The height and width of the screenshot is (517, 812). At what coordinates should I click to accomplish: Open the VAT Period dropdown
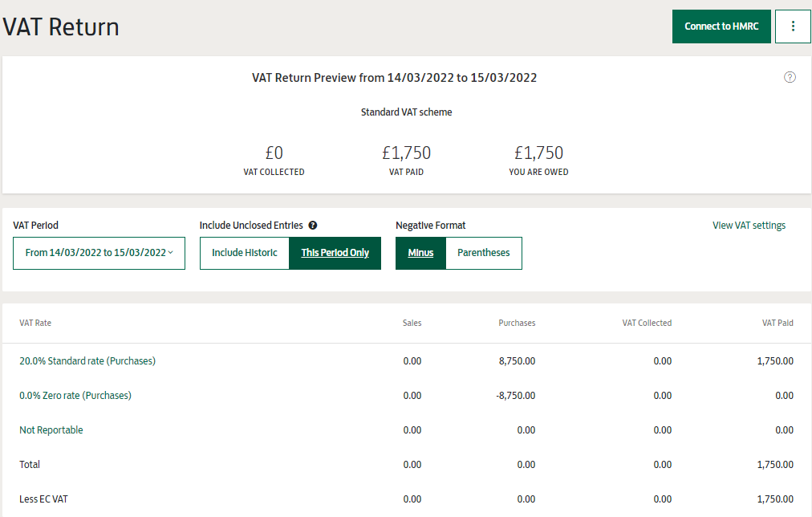pos(99,253)
